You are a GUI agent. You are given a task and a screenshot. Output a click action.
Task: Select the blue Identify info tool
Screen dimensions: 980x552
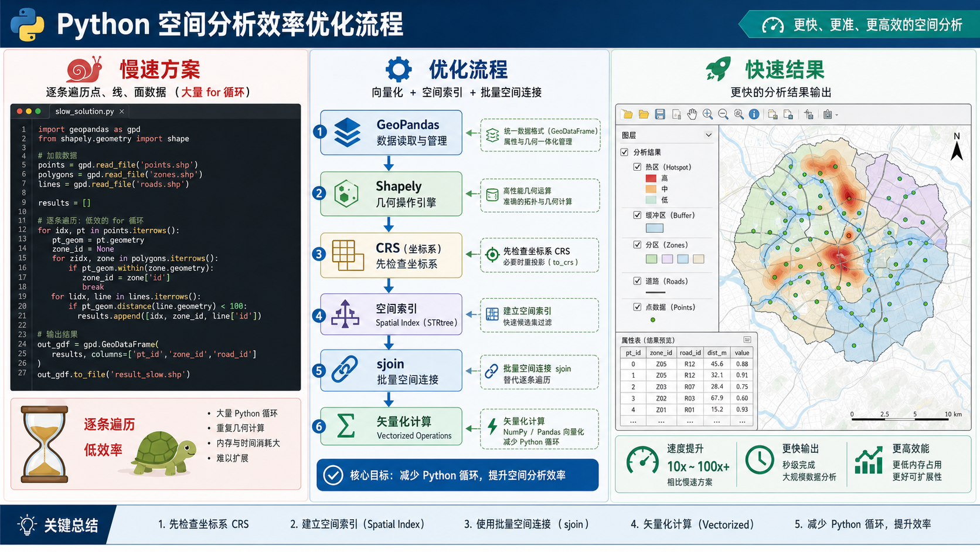(754, 114)
